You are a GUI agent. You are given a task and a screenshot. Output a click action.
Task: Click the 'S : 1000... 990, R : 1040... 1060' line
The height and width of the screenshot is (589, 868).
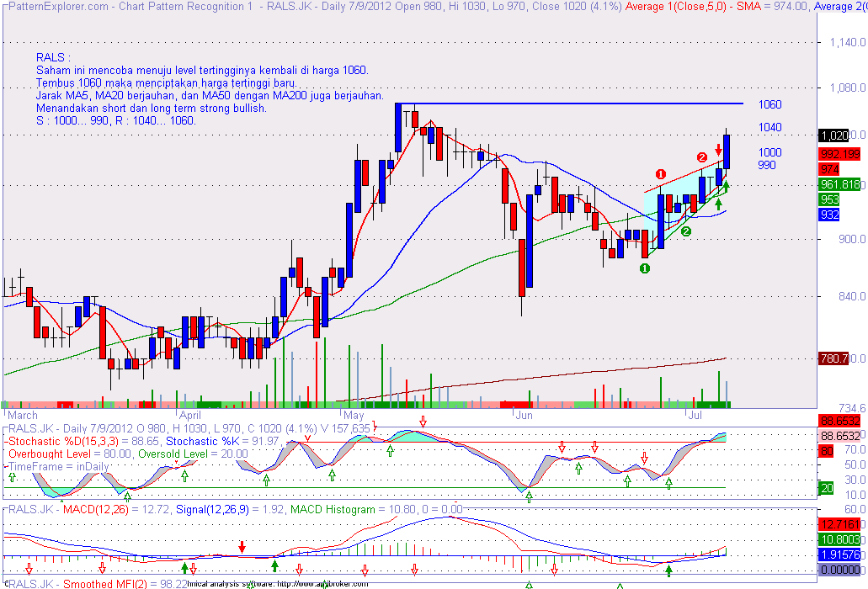pyautogui.click(x=115, y=120)
